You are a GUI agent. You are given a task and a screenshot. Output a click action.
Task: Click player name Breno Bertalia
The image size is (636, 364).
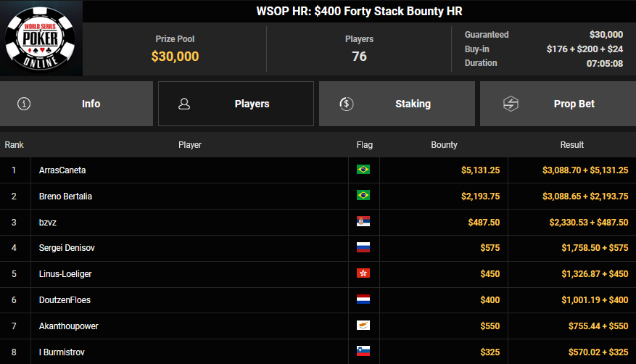coord(66,196)
